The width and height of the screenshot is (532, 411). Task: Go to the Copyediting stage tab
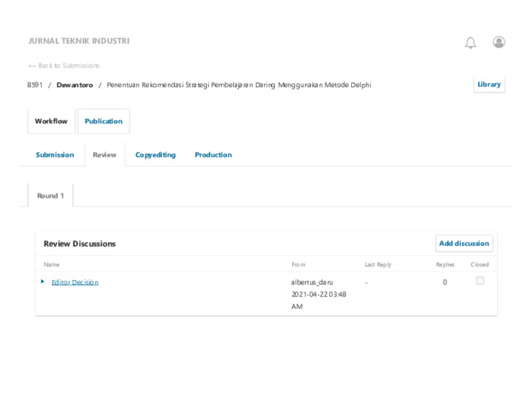click(x=155, y=155)
